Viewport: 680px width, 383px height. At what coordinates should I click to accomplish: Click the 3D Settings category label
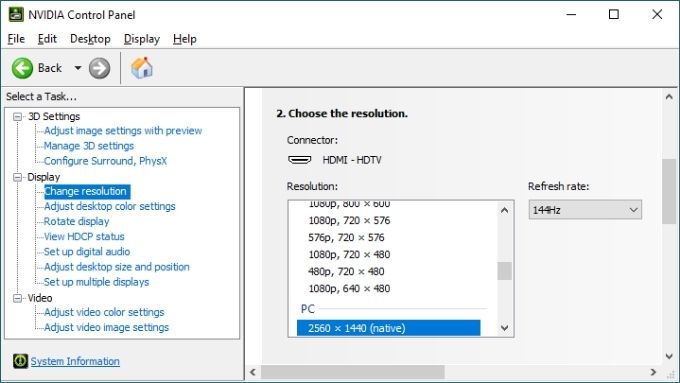[x=54, y=116]
